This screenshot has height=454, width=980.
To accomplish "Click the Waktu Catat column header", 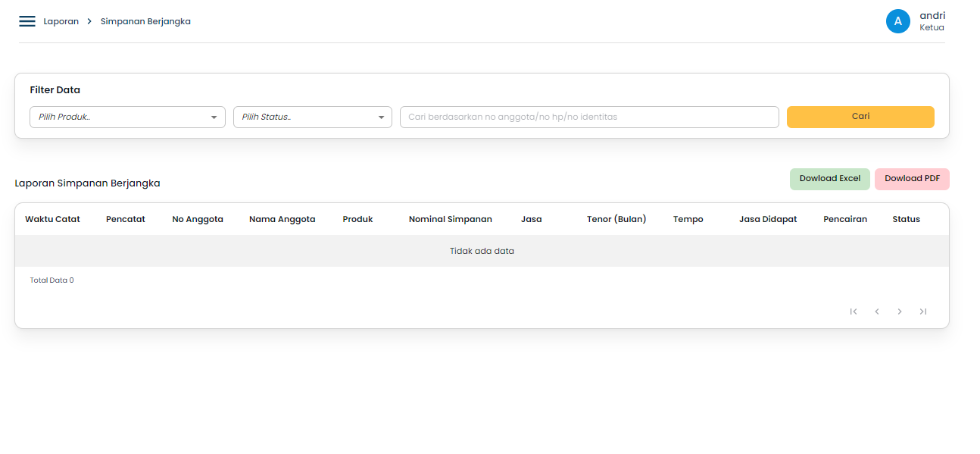I will point(52,219).
